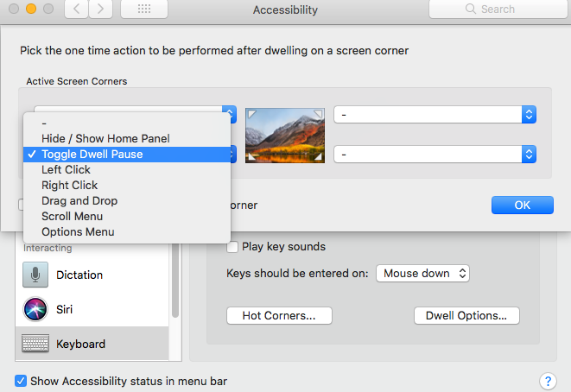This screenshot has width=571, height=392.
Task: Toggle Play key sounds checkbox
Action: point(232,247)
